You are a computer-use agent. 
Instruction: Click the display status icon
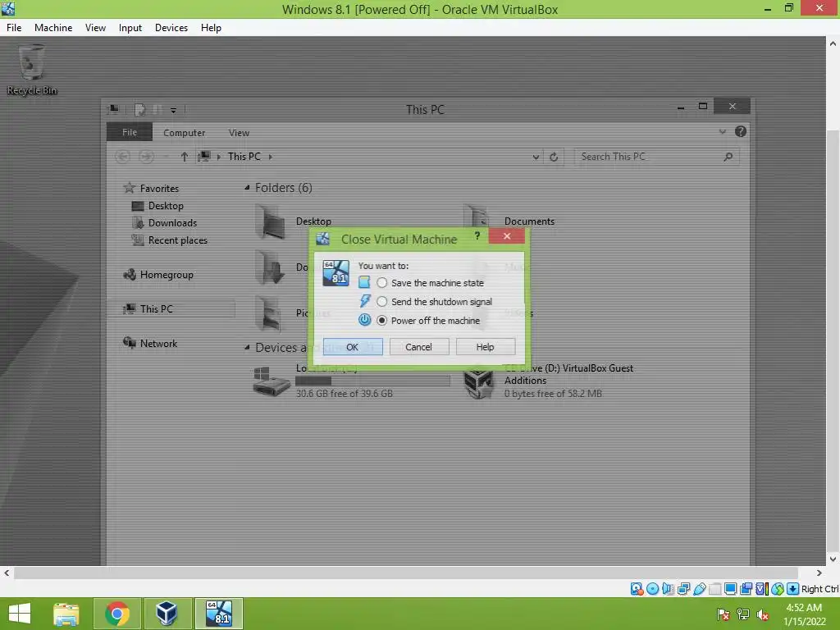[730, 589]
